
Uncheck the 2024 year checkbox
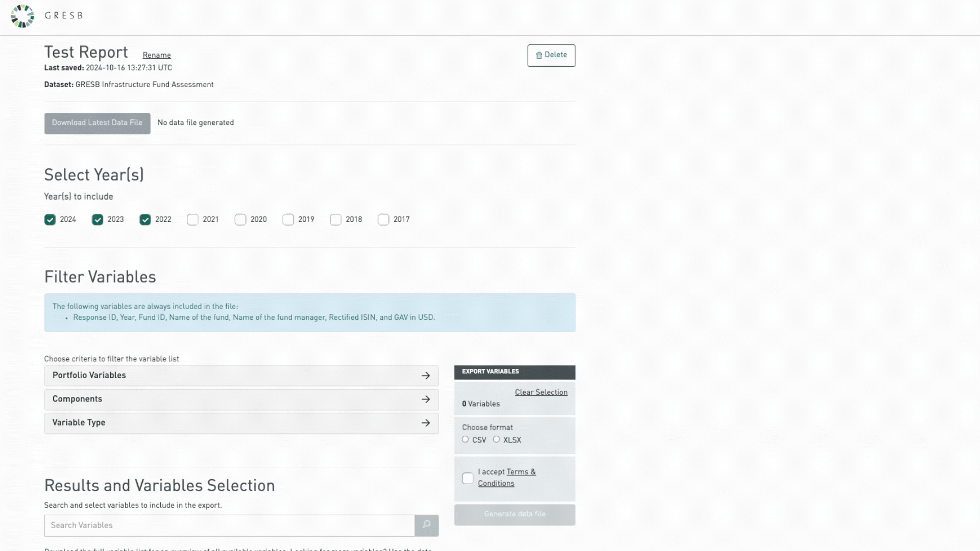[50, 219]
